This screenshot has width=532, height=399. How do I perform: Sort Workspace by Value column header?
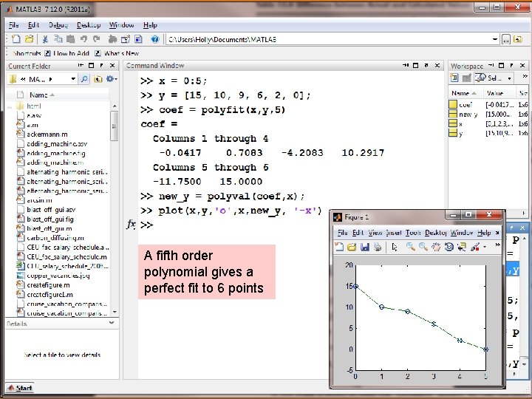coord(499,93)
